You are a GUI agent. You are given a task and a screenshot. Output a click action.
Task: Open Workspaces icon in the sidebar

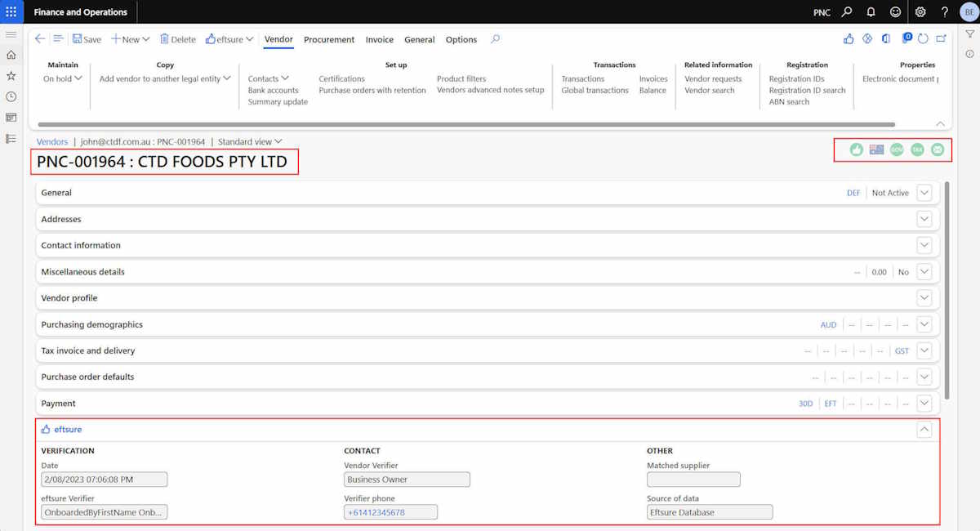[x=11, y=118]
